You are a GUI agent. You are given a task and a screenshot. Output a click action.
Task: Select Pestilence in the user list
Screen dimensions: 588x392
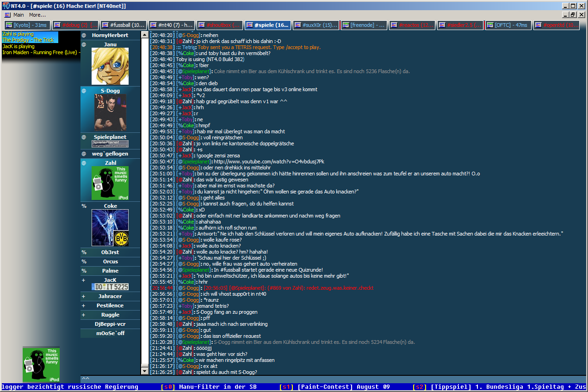110,305
